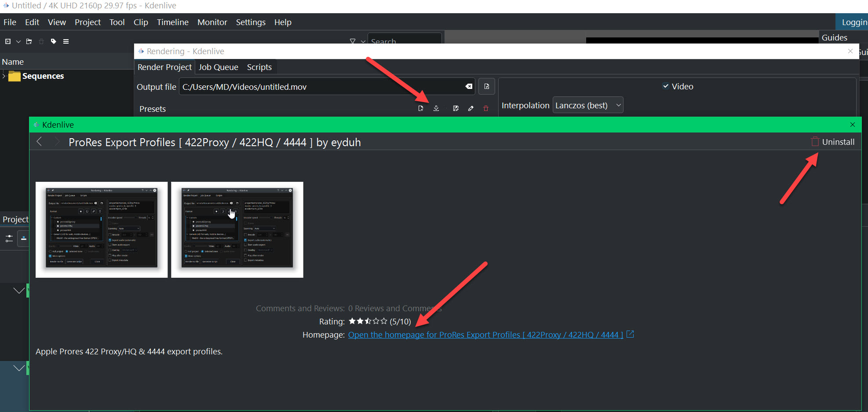Open the Clip menu
868x412 pixels.
pos(141,22)
